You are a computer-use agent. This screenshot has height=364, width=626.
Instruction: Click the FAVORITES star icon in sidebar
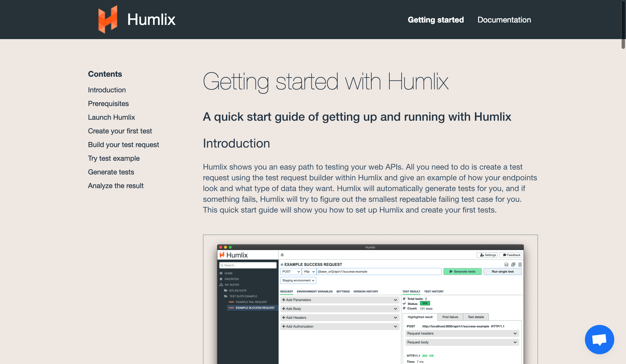point(221,279)
